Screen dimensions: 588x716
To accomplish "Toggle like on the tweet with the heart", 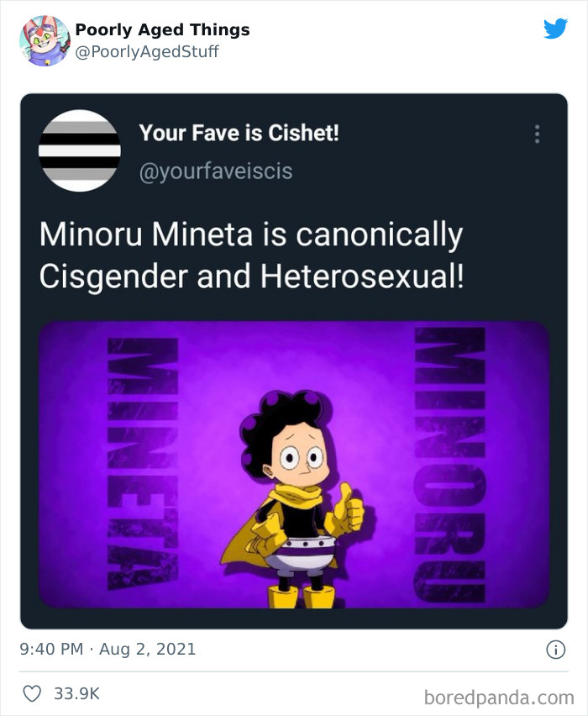I will coord(34,692).
